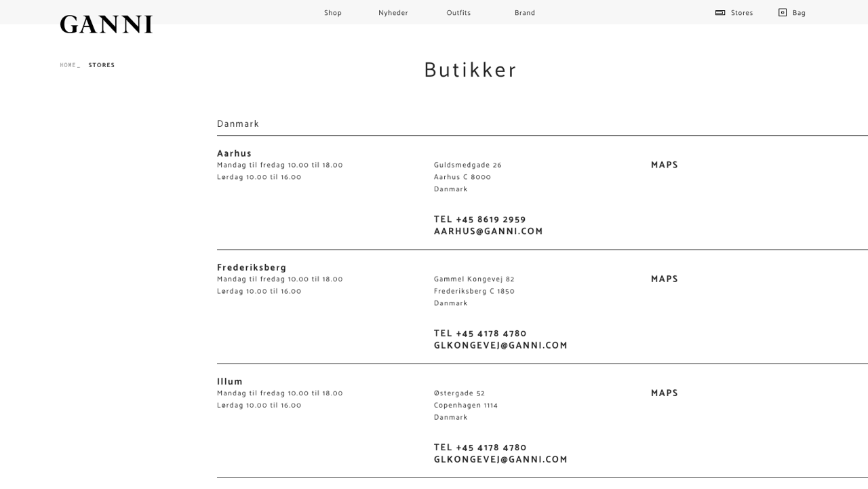
Task: Call Aarhus store TEL +45 8619 2959
Action: coord(480,219)
